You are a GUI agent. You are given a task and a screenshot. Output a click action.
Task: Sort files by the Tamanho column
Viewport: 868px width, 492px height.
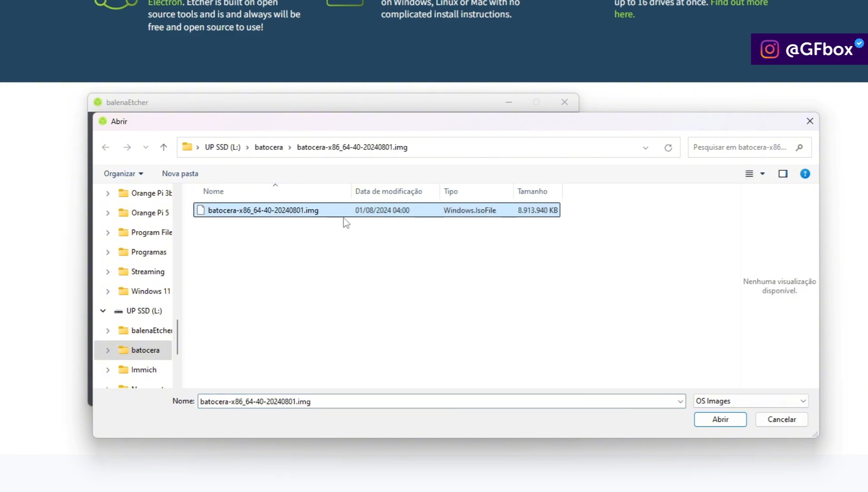pyautogui.click(x=532, y=191)
